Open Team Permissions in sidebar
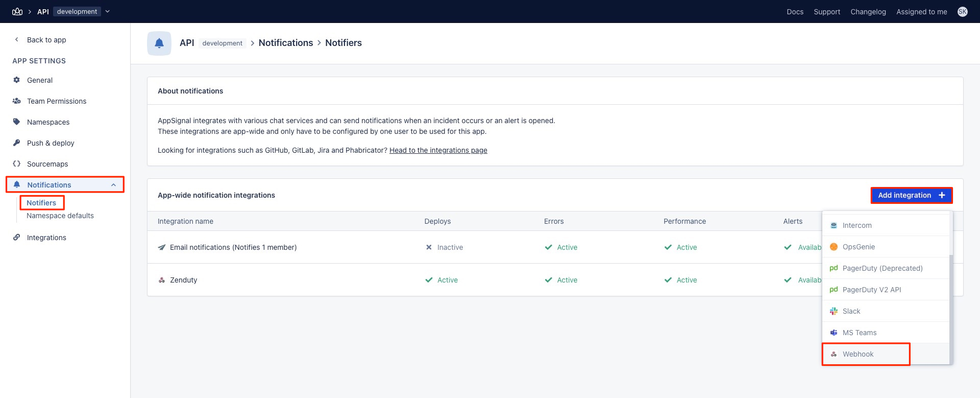The height and width of the screenshot is (398, 980). click(57, 101)
